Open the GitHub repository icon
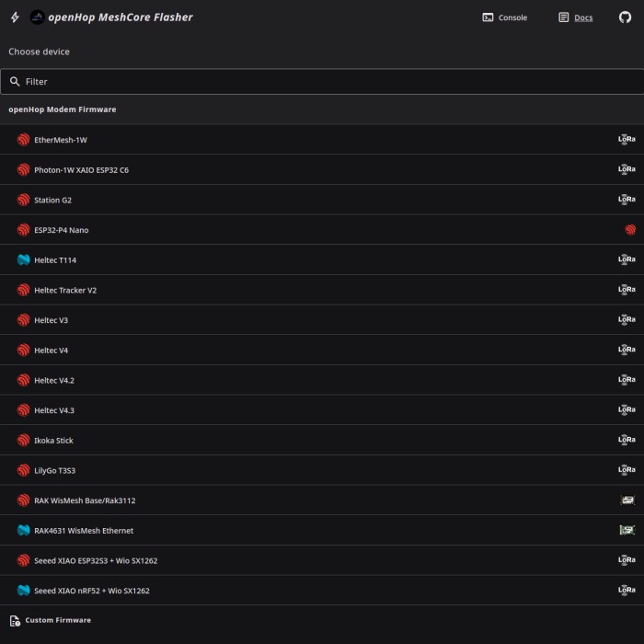644x644 pixels. (x=625, y=17)
